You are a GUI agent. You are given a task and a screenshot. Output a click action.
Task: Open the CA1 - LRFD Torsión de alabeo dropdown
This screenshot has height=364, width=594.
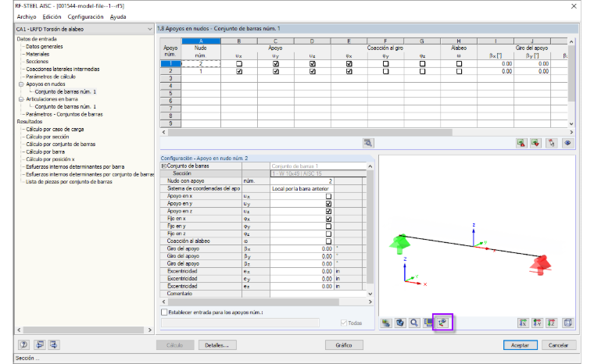coord(150,29)
